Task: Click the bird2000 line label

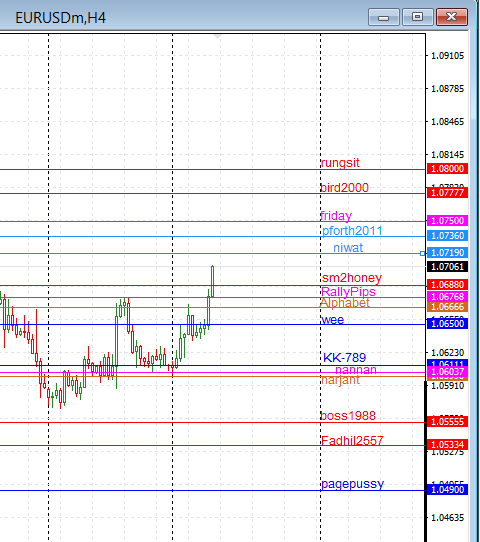Action: pyautogui.click(x=345, y=188)
